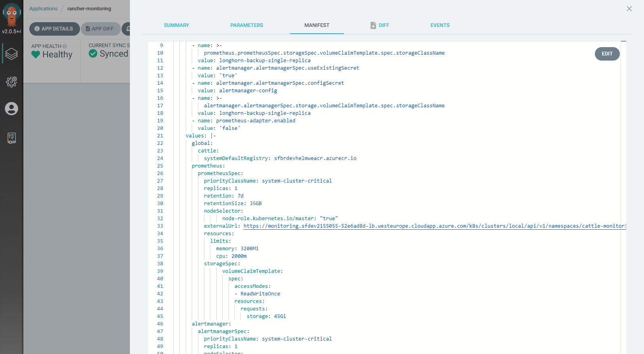The height and width of the screenshot is (354, 644).
Task: Click 'volumeClaimTemplate:' line 39
Action: click(253, 271)
